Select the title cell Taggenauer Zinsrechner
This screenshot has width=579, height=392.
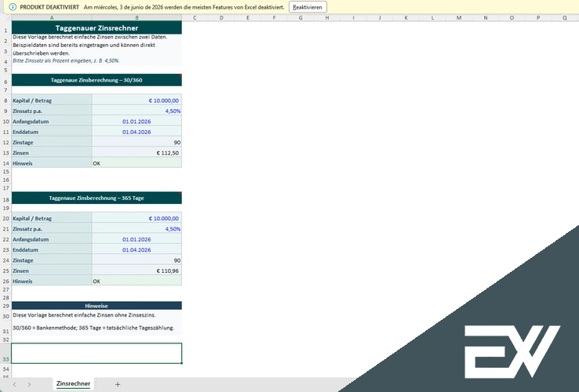tap(96, 27)
